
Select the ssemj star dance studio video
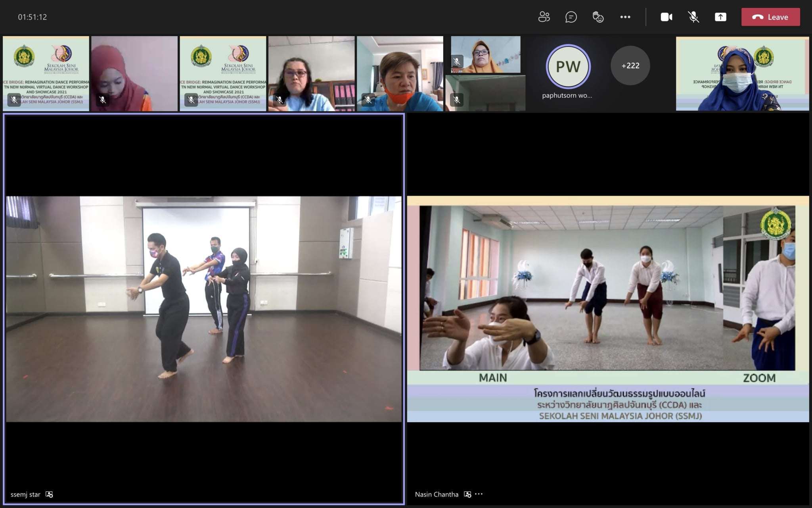pos(203,309)
